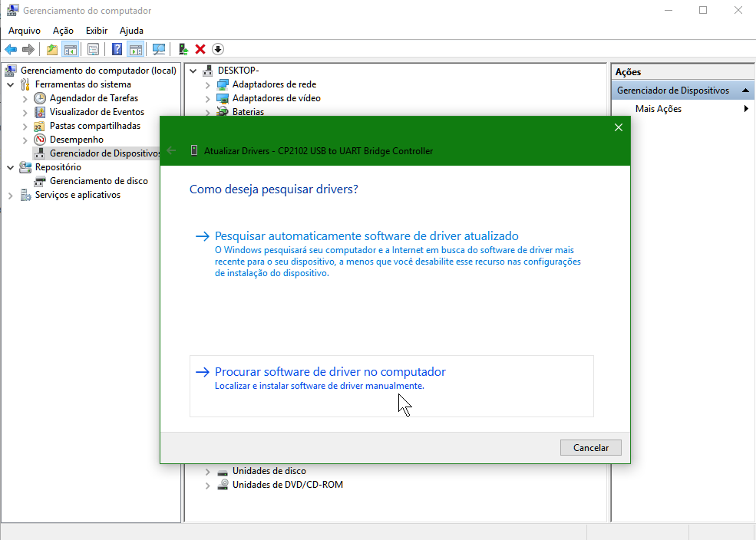Open the Mais Ações submenu
This screenshot has width=756, height=540.
pyautogui.click(x=683, y=109)
